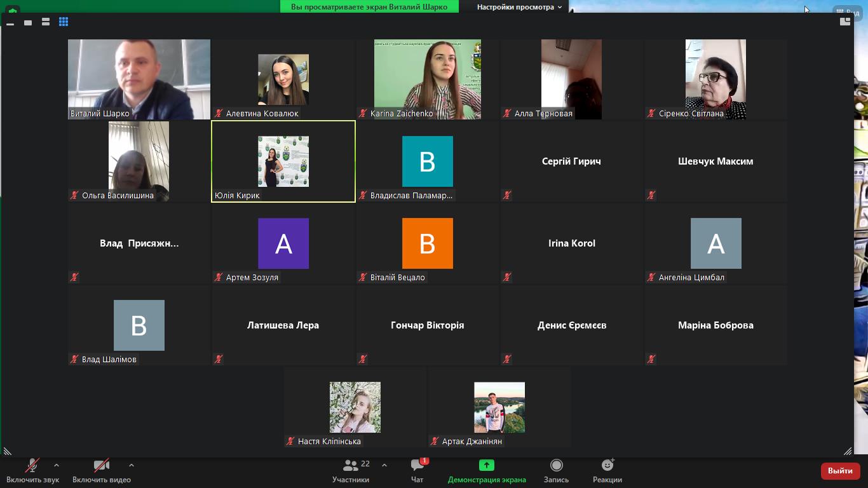This screenshot has width=868, height=488.
Task: Unmute microphone with Включить звук
Action: click(x=32, y=470)
